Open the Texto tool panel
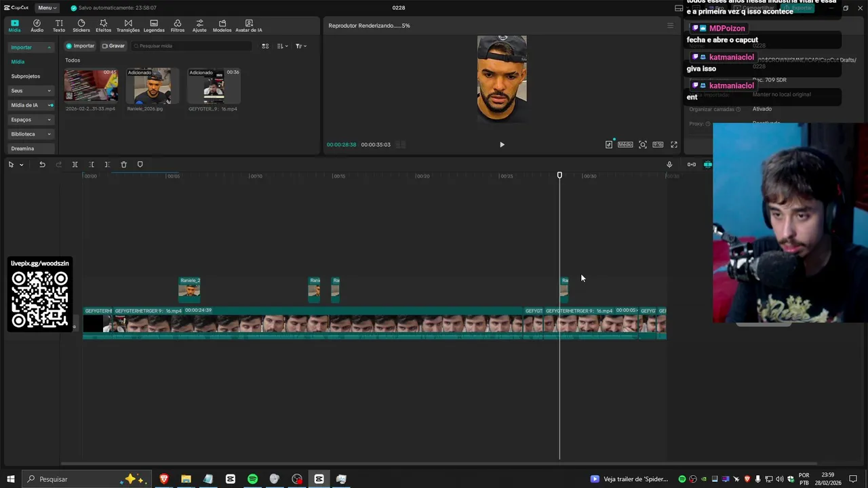Screen dimensions: 868x488 (59, 26)
